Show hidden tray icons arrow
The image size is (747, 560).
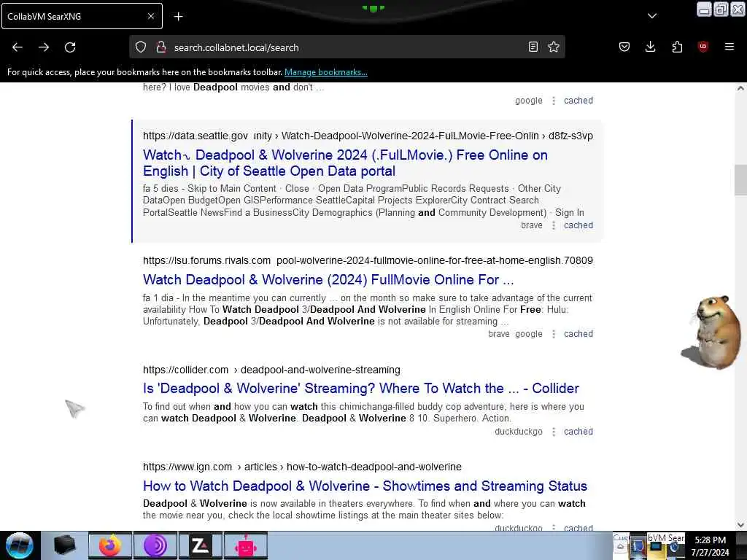point(620,547)
